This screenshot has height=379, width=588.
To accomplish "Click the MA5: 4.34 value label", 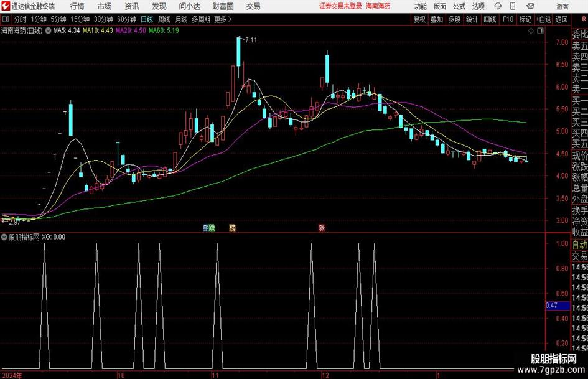I will pos(67,30).
